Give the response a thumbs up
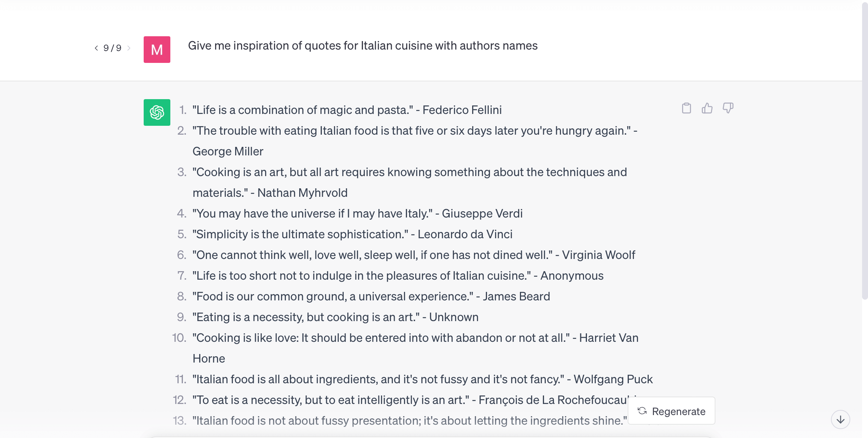 tap(707, 108)
